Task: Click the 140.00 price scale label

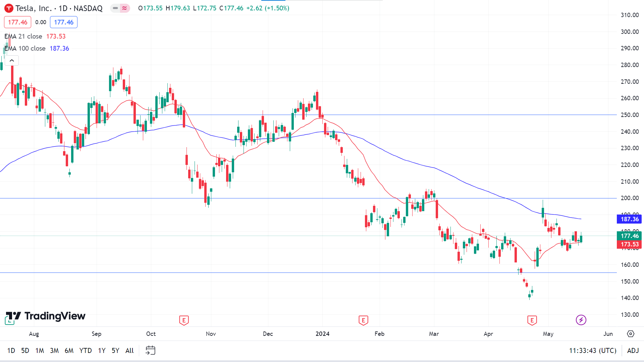Action: coord(630,298)
